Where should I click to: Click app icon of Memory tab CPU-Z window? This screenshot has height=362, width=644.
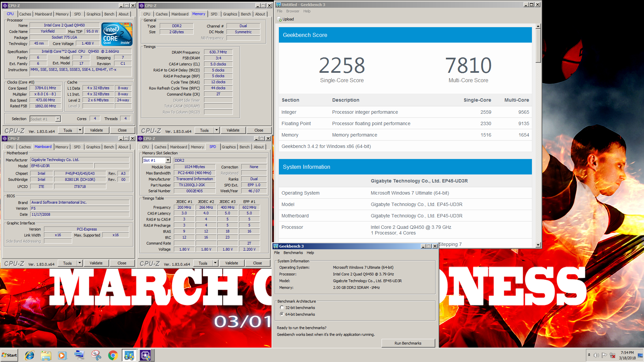[142, 6]
